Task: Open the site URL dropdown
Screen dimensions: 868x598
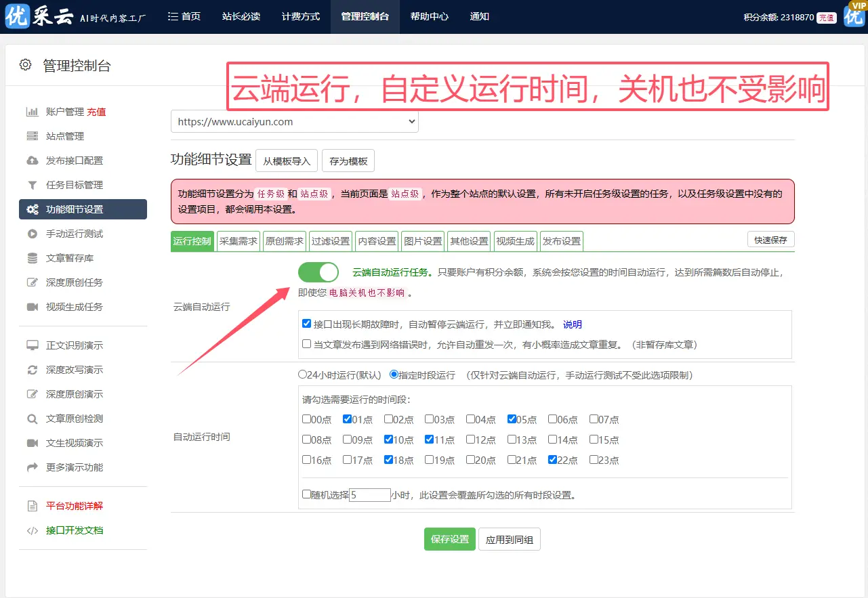Action: point(294,122)
